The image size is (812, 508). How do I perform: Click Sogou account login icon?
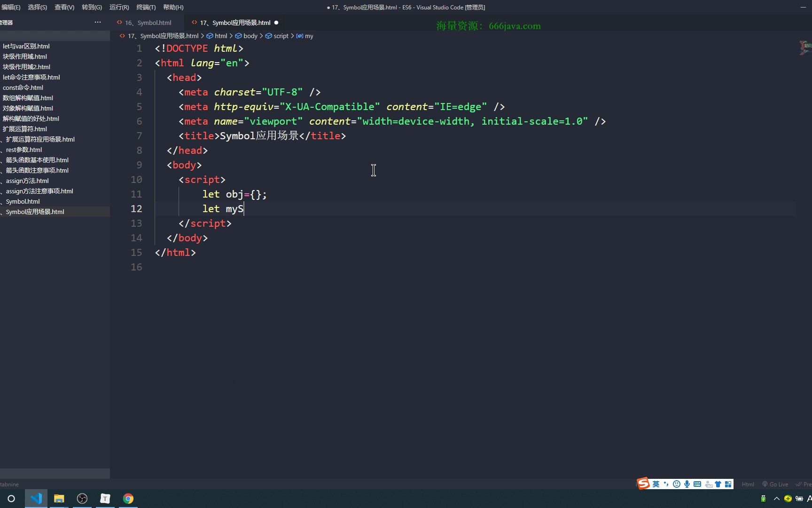coord(708,484)
